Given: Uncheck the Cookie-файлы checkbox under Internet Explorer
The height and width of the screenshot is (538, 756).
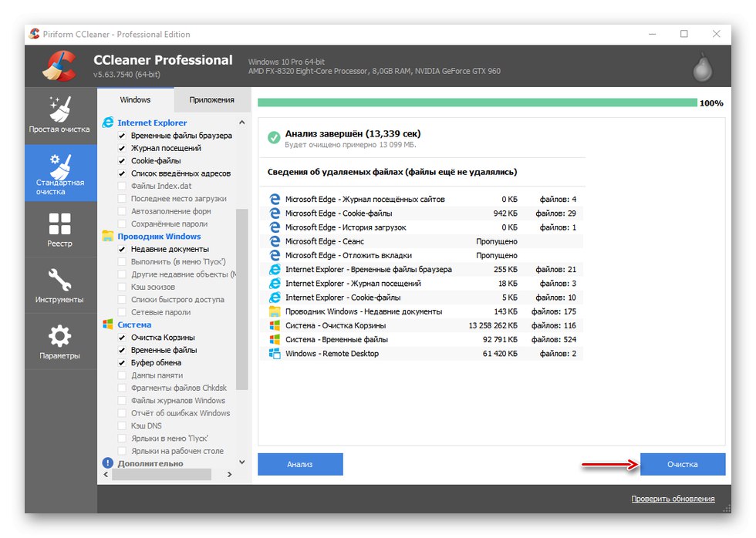Looking at the screenshot, I should pos(122,161).
